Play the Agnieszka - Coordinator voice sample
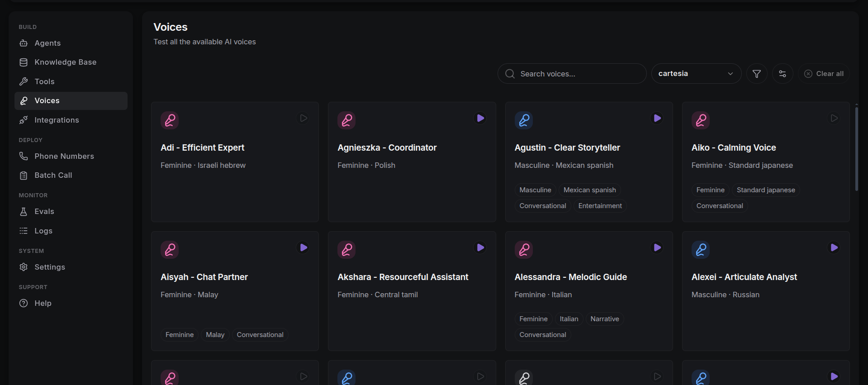Screen dimensions: 868x385 pos(480,118)
